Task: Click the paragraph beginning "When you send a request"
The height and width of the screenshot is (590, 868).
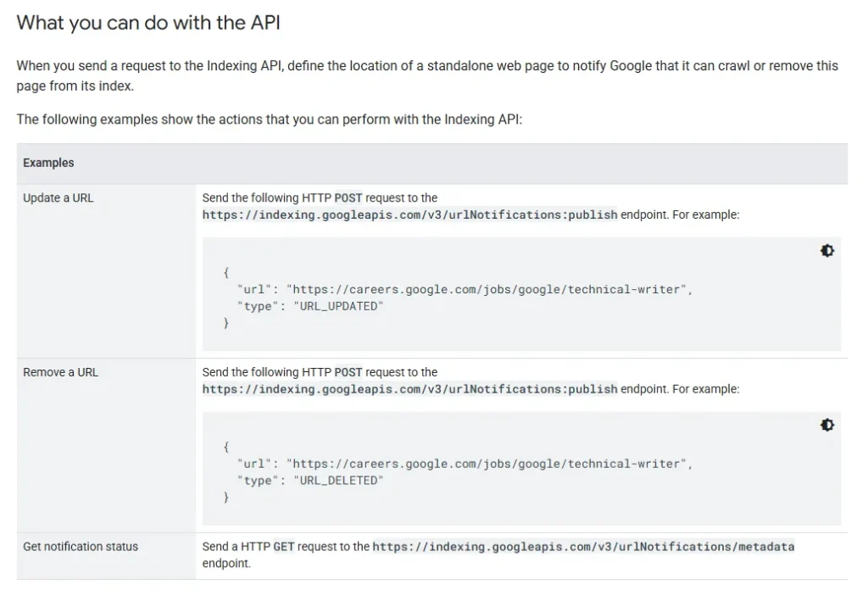Action: [426, 75]
